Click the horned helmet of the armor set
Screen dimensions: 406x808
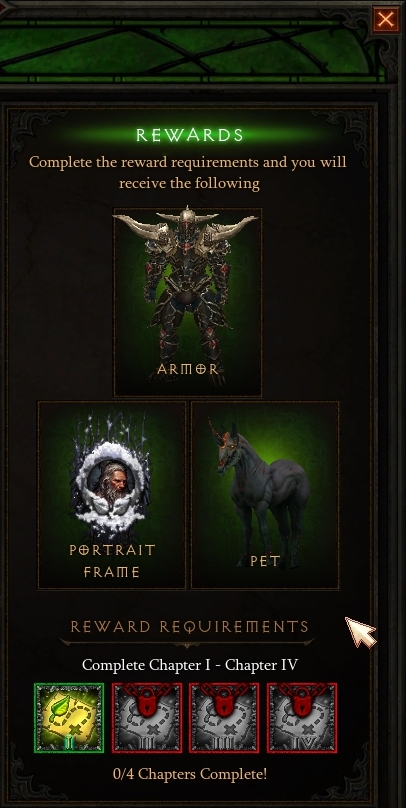[x=187, y=224]
